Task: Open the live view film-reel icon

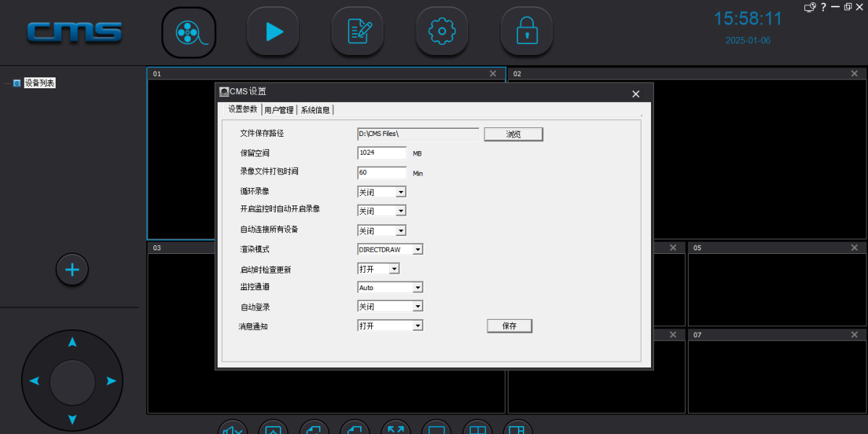Action: [x=188, y=32]
